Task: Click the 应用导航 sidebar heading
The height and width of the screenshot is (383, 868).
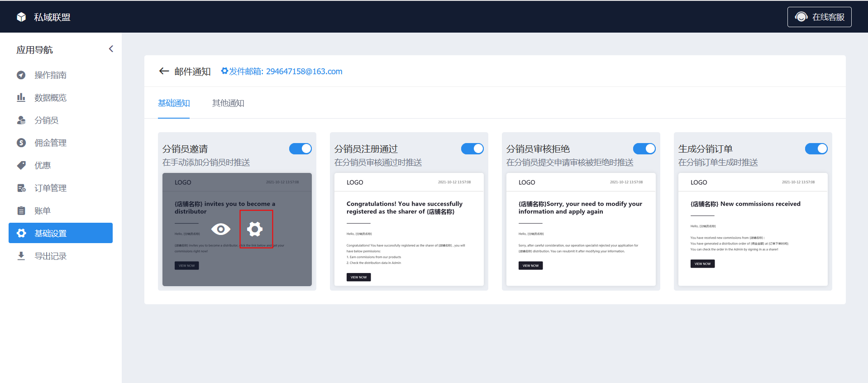Action: [x=34, y=50]
